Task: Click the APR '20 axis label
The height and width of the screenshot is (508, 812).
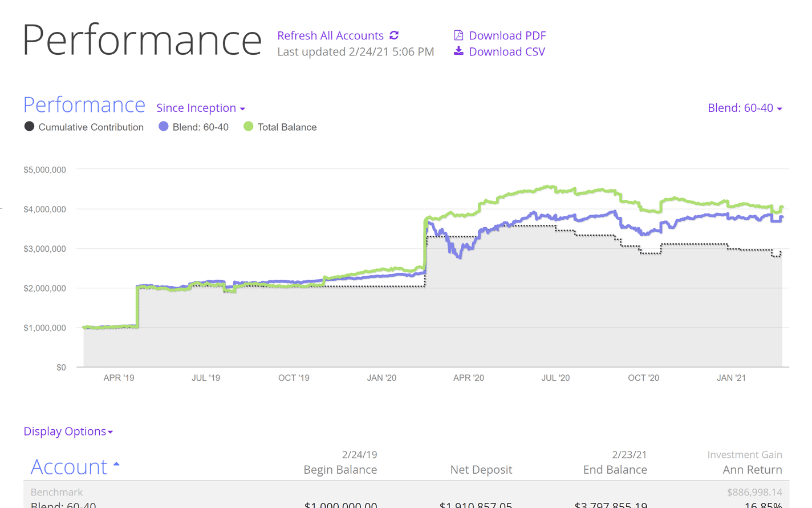Action: pyautogui.click(x=469, y=378)
